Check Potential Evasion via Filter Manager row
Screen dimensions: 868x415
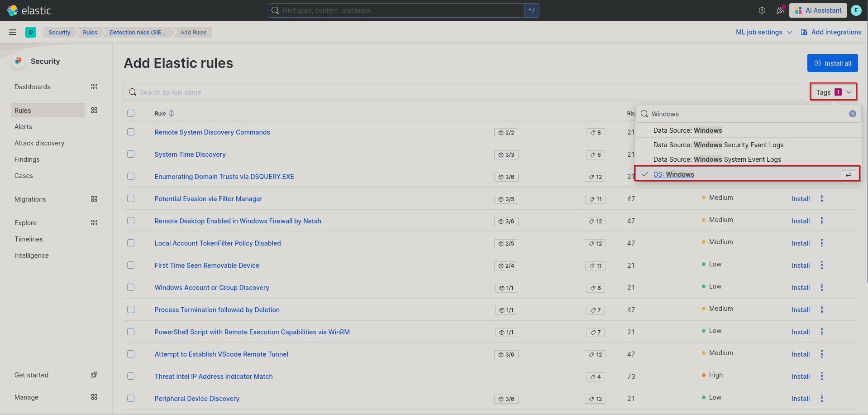(131, 198)
